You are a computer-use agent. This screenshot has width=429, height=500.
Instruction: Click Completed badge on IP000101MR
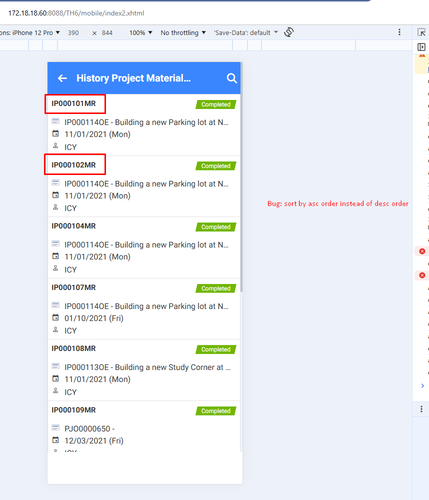click(x=216, y=105)
